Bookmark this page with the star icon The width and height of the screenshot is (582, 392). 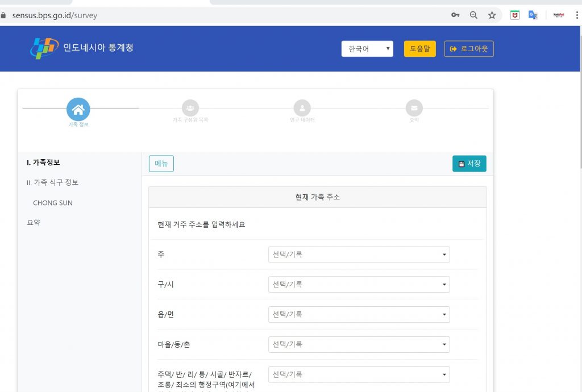point(492,15)
